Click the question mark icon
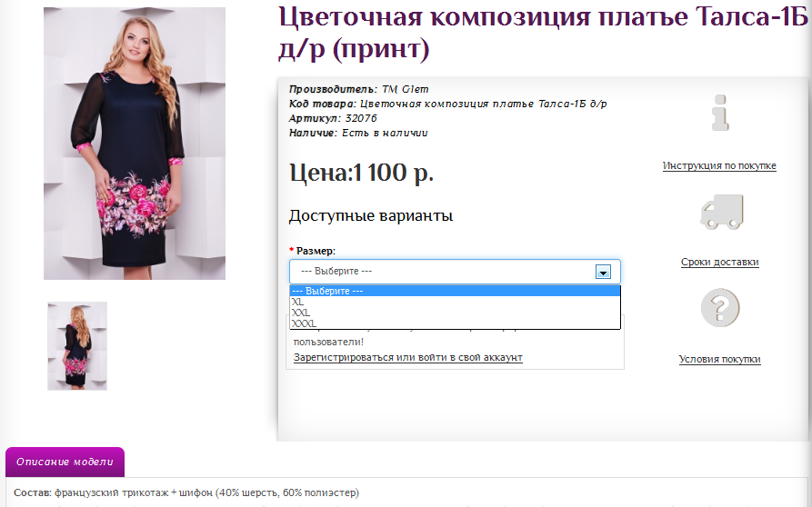This screenshot has height=507, width=812. pos(720,308)
